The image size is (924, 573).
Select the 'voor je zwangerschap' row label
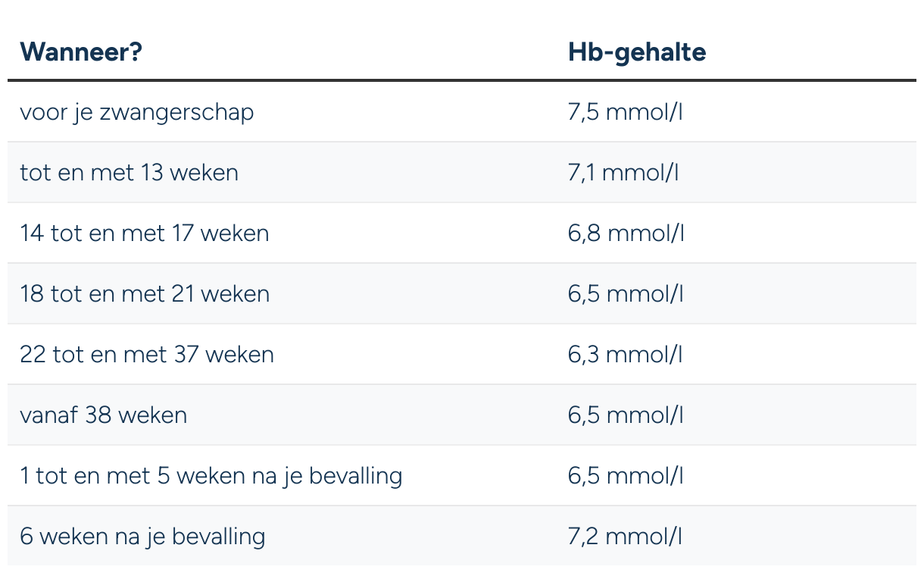[137, 113]
